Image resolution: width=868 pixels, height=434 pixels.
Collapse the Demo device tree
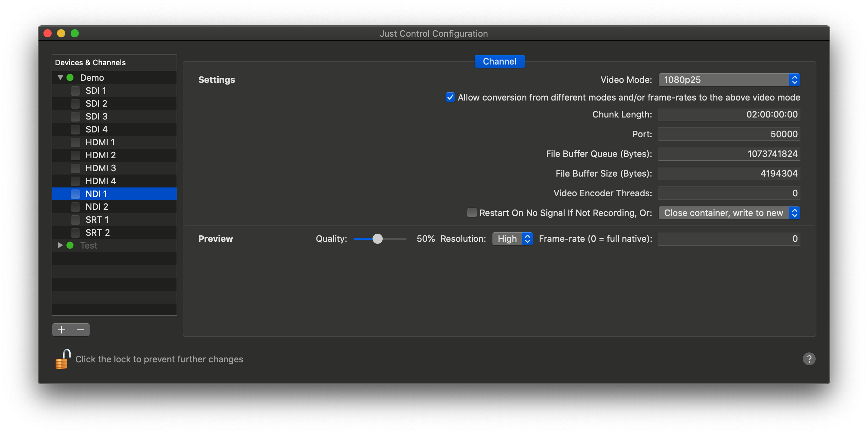pyautogui.click(x=60, y=77)
